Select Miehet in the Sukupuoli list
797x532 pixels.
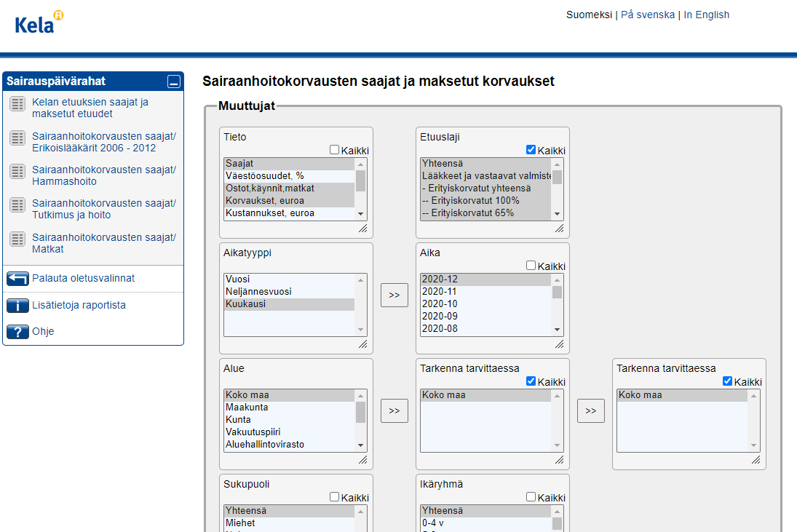click(289, 523)
